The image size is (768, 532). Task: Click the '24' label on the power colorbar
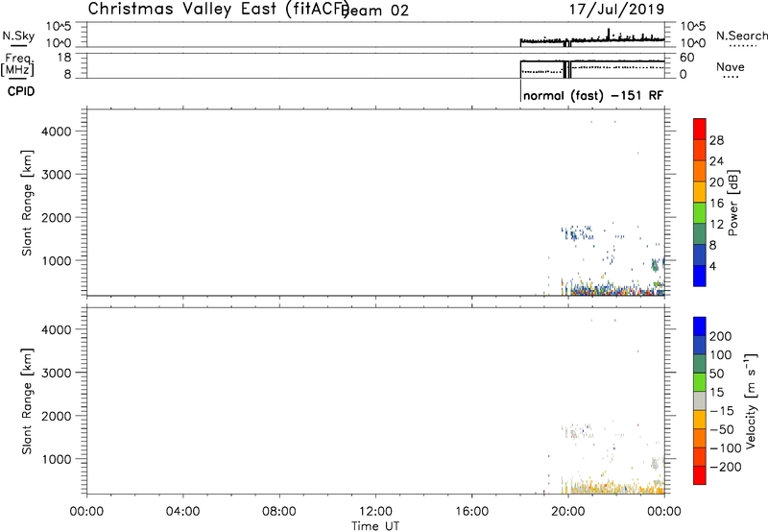pos(716,161)
